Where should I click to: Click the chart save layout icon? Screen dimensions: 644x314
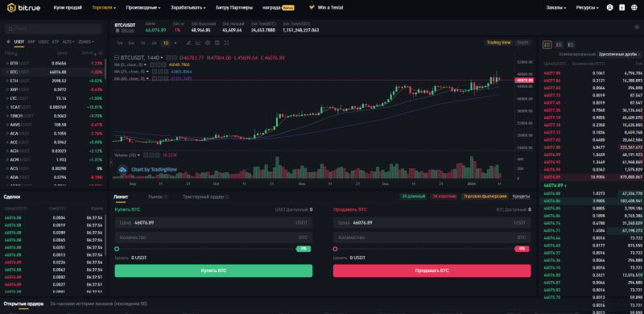coord(217,43)
